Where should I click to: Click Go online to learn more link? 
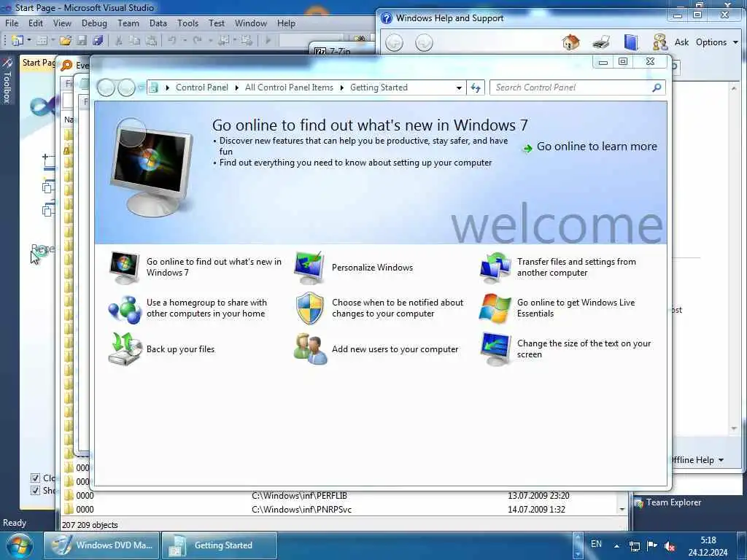tap(597, 147)
